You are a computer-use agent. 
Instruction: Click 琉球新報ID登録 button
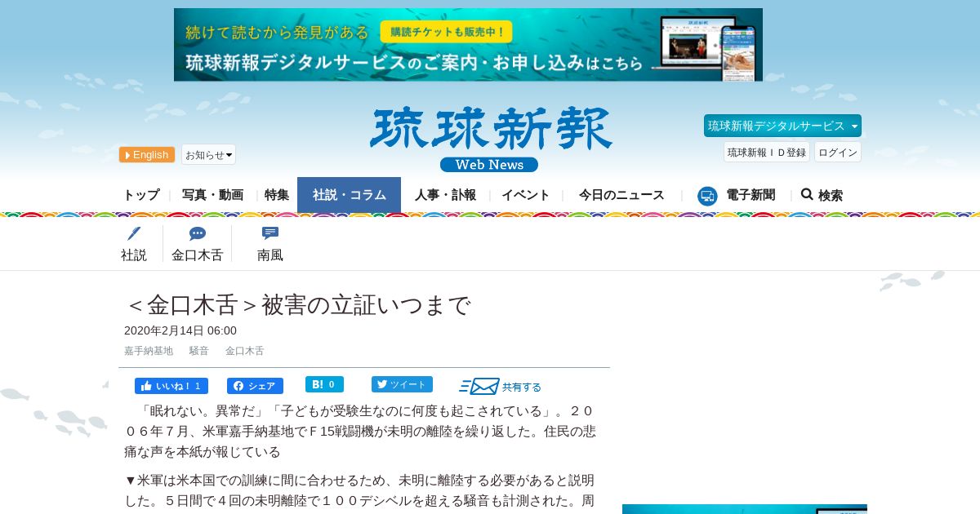click(767, 152)
